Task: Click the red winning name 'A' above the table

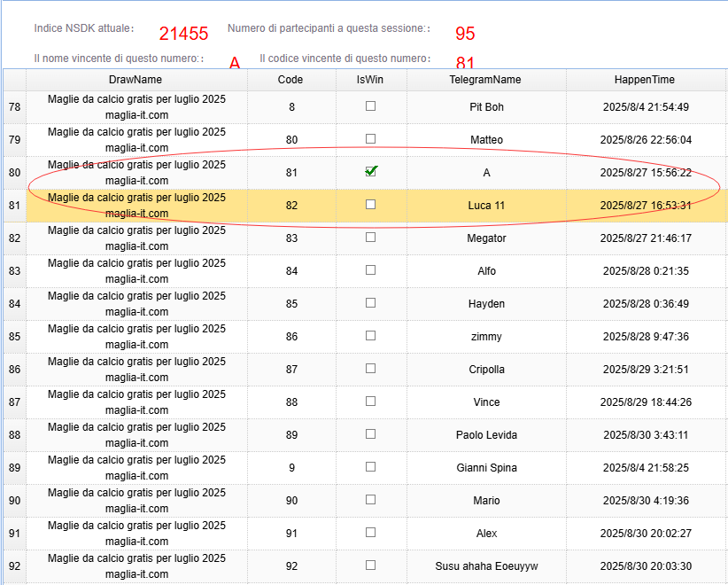Action: click(x=235, y=62)
